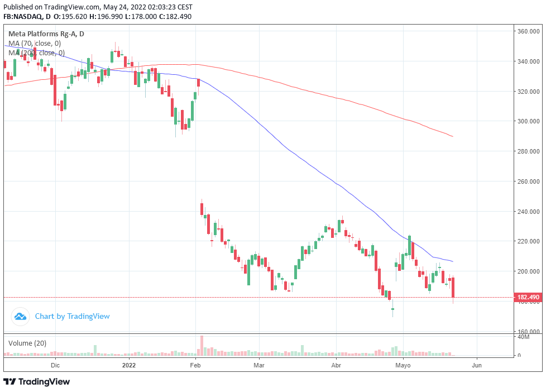This screenshot has width=546, height=392.
Task: Click the 200.000 price axis label
Action: pos(529,271)
